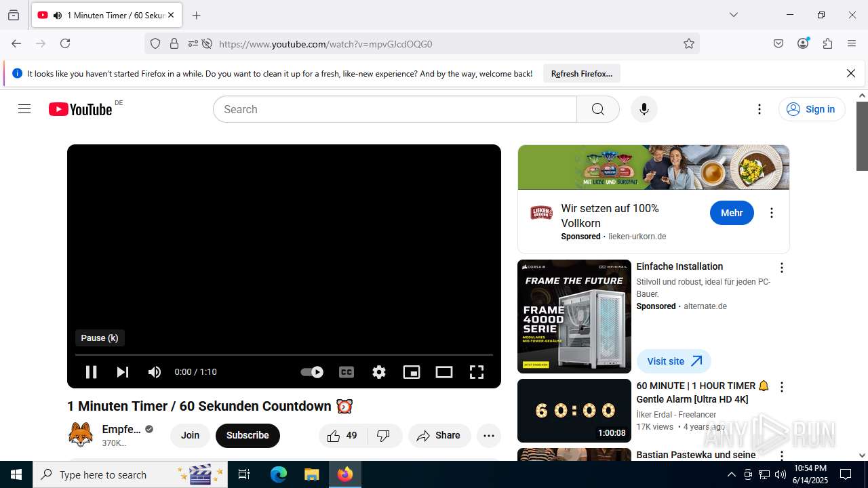Open the taskbar clock and date

coord(810,474)
